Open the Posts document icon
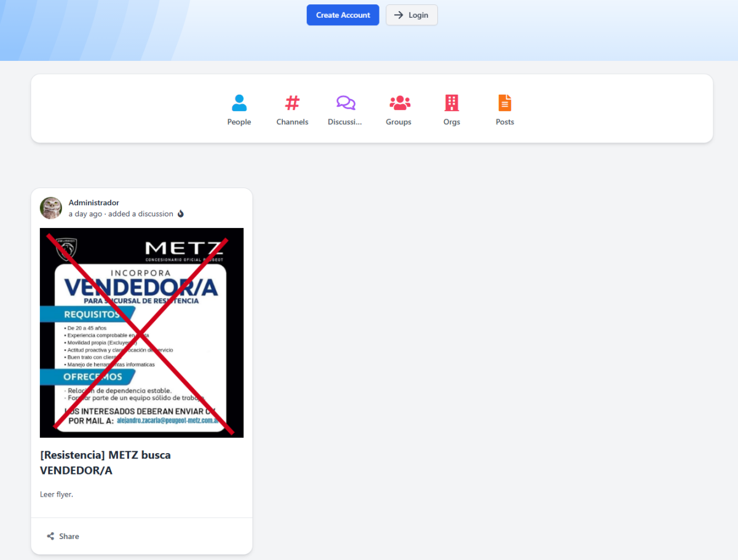The width and height of the screenshot is (738, 560). click(504, 103)
